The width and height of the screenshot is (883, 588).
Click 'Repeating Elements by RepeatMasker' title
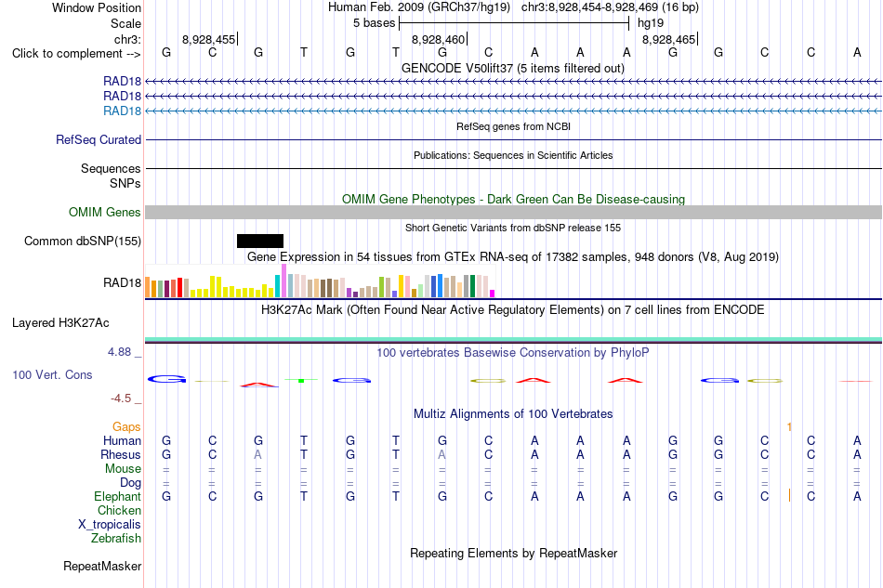coord(513,553)
